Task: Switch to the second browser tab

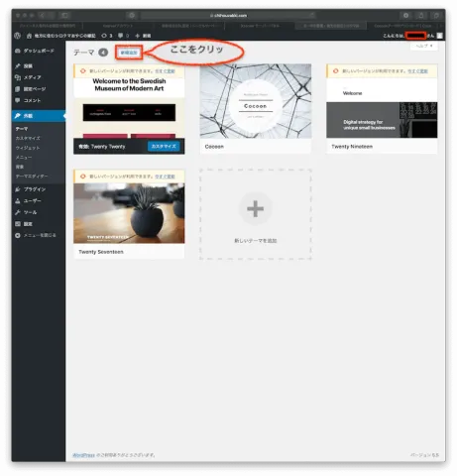Action: [x=118, y=26]
